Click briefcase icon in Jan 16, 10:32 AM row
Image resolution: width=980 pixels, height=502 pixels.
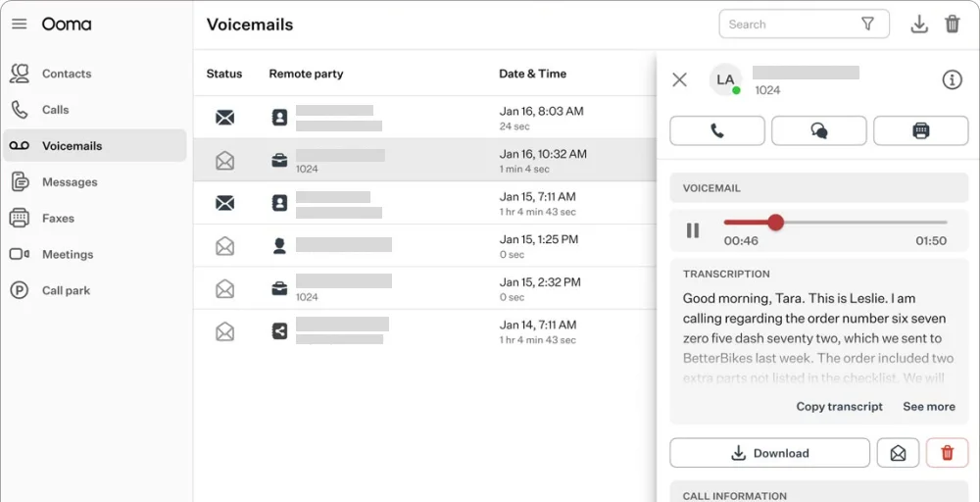(279, 161)
